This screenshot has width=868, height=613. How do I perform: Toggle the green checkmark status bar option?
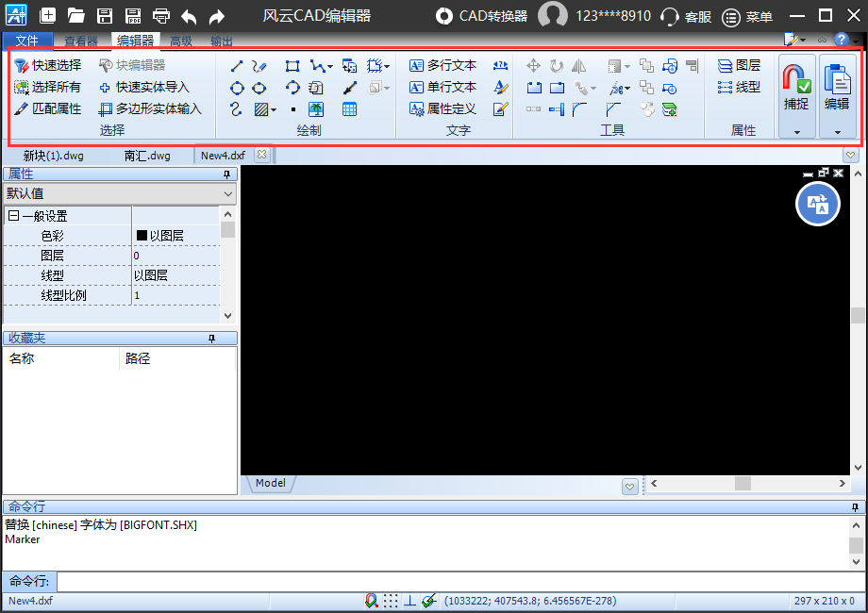coord(428,601)
